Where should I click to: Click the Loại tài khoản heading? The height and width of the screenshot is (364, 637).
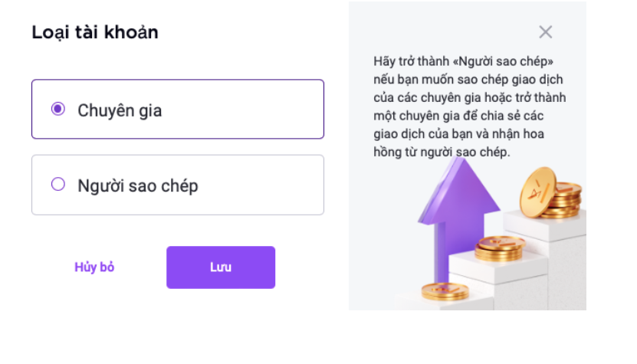95,32
